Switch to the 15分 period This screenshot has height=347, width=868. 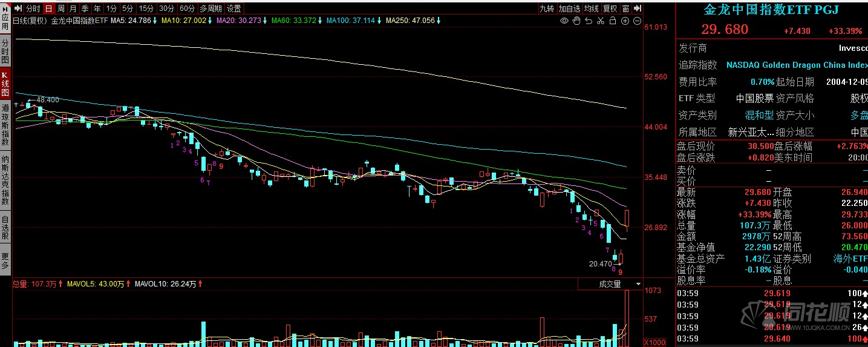tap(146, 8)
